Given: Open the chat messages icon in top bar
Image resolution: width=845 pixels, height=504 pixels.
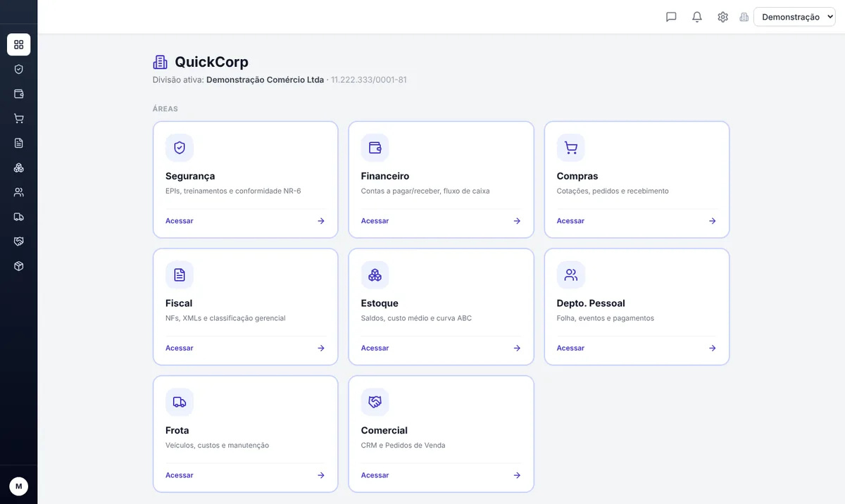Looking at the screenshot, I should [x=671, y=17].
